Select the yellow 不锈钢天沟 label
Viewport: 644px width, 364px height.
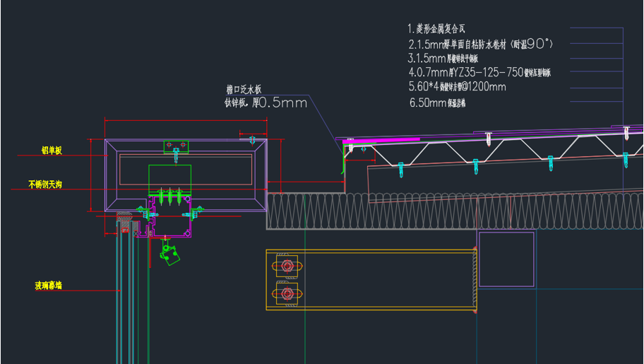(x=46, y=184)
